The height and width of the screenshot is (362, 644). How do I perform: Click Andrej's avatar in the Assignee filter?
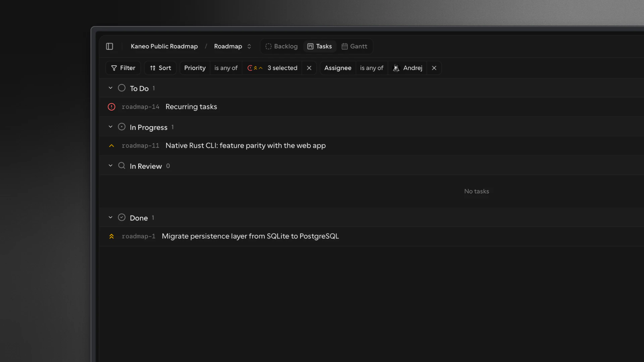point(396,68)
